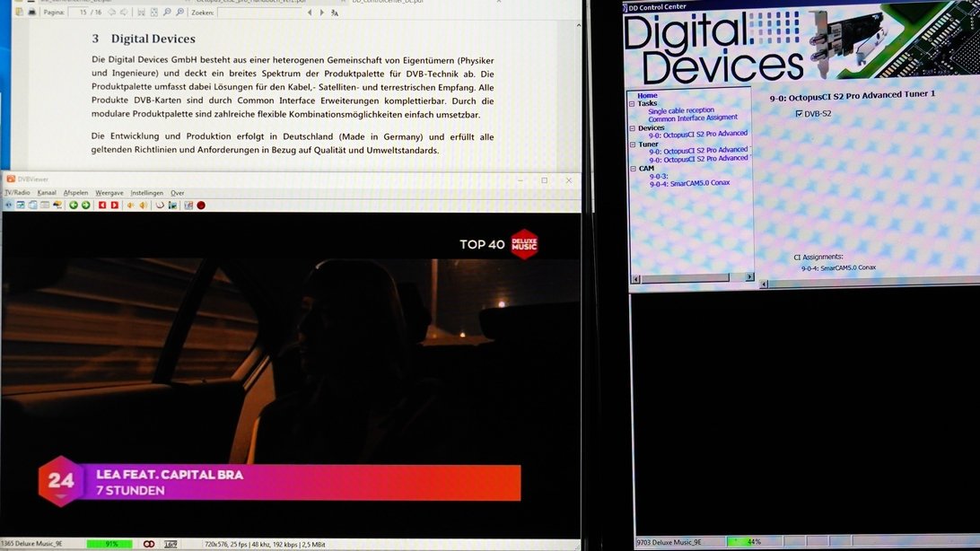Collapse the CAM tree node

click(x=632, y=169)
